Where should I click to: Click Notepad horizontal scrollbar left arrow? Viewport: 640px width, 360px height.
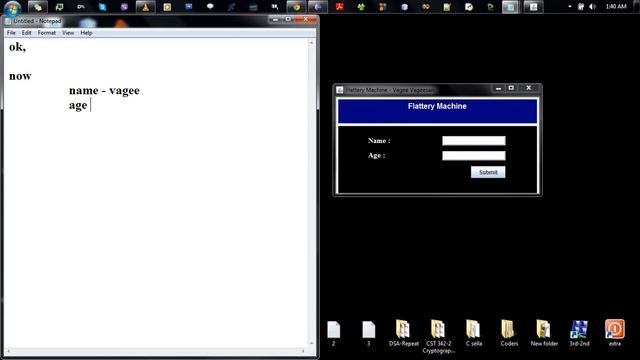9,351
